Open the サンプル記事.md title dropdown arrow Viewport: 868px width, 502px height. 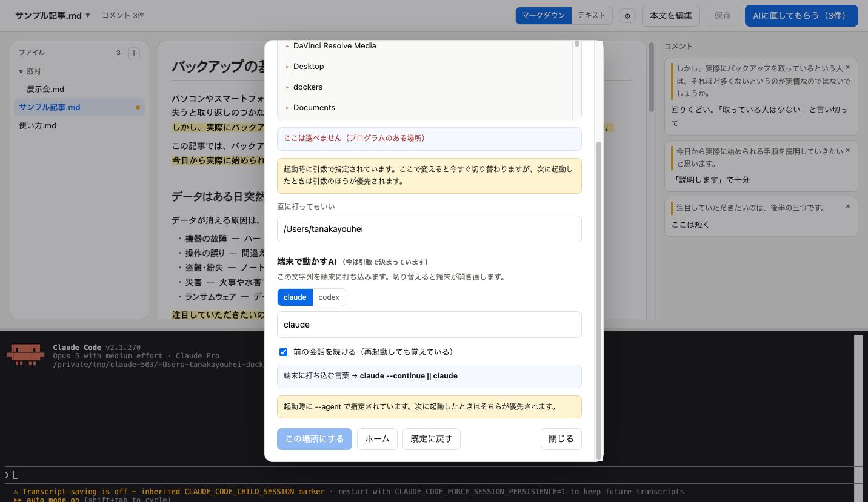88,15
